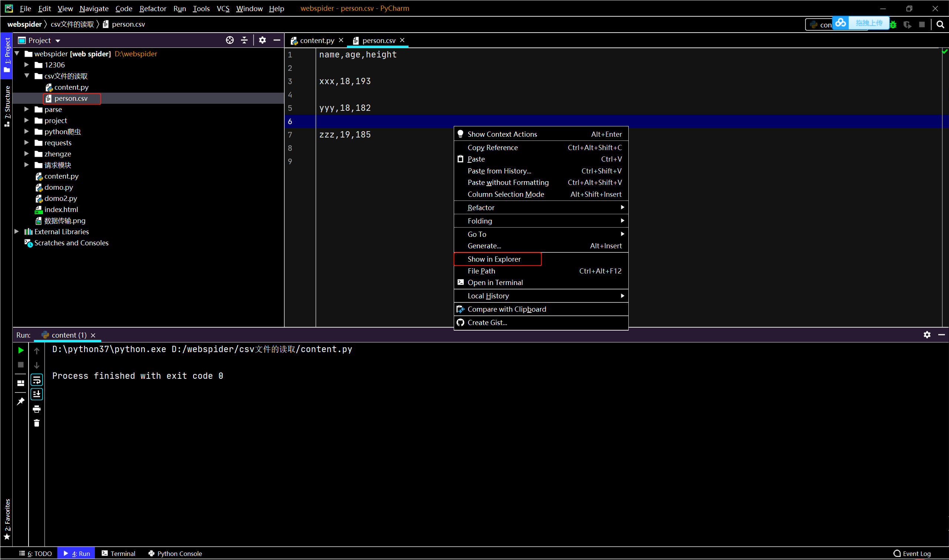The image size is (949, 560).
Task: Click the green Rerun play button
Action: (x=21, y=350)
